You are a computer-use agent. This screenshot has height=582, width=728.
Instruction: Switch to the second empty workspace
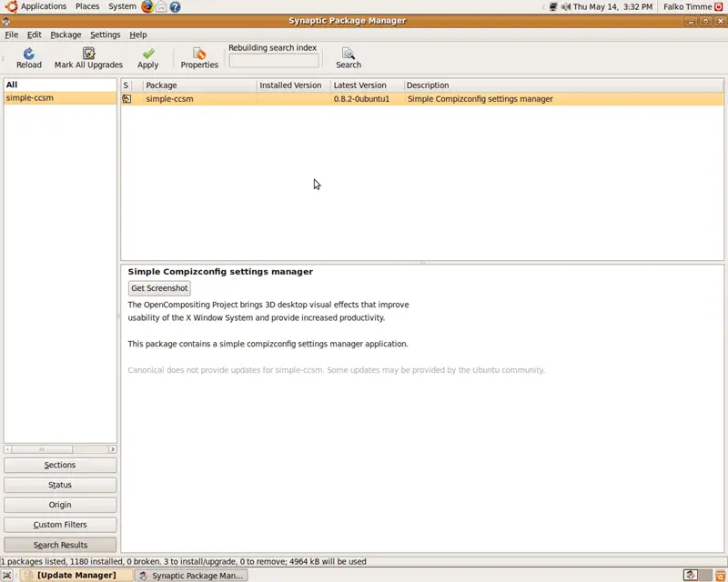coord(706,575)
